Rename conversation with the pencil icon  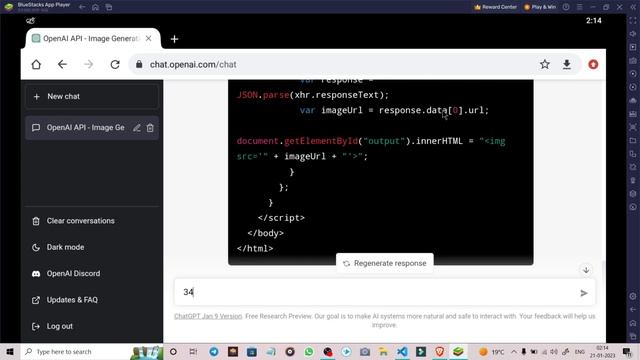pos(137,128)
